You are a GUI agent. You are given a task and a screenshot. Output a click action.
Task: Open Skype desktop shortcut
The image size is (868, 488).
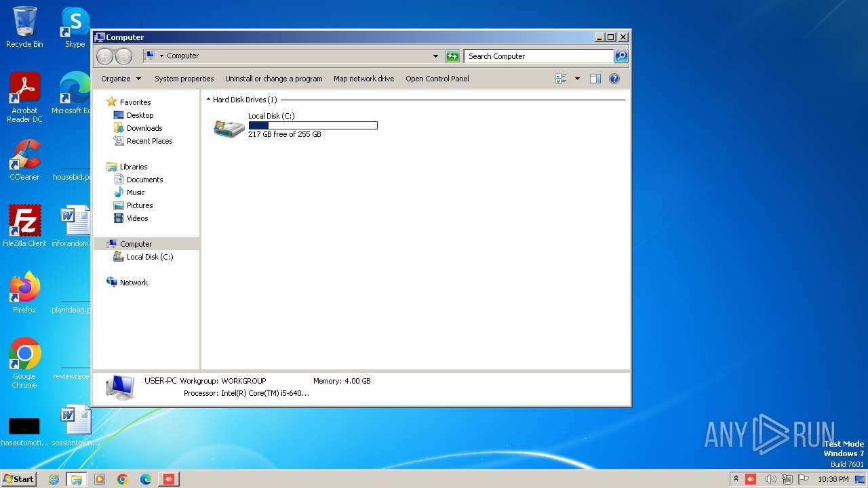coord(75,27)
